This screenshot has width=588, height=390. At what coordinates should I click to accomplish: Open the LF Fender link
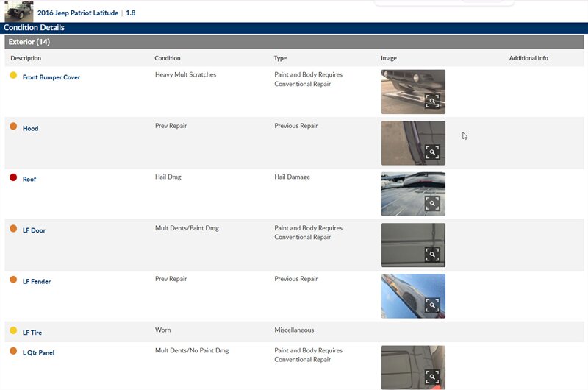click(36, 282)
